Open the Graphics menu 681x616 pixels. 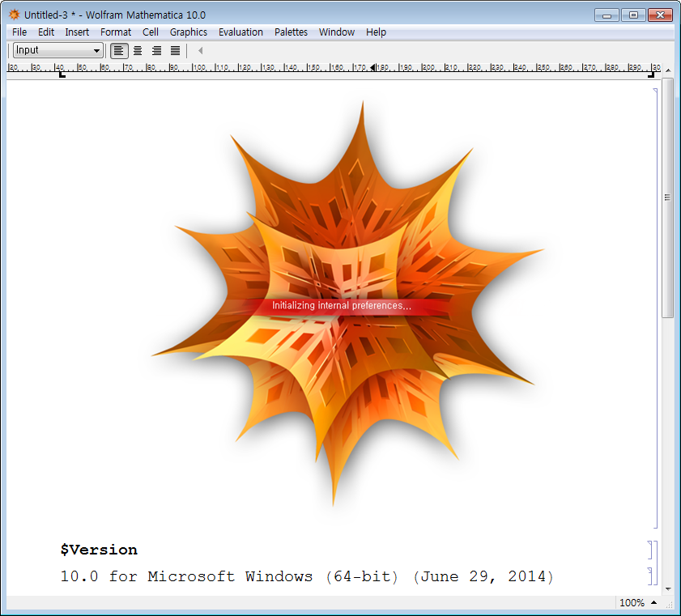click(x=189, y=32)
